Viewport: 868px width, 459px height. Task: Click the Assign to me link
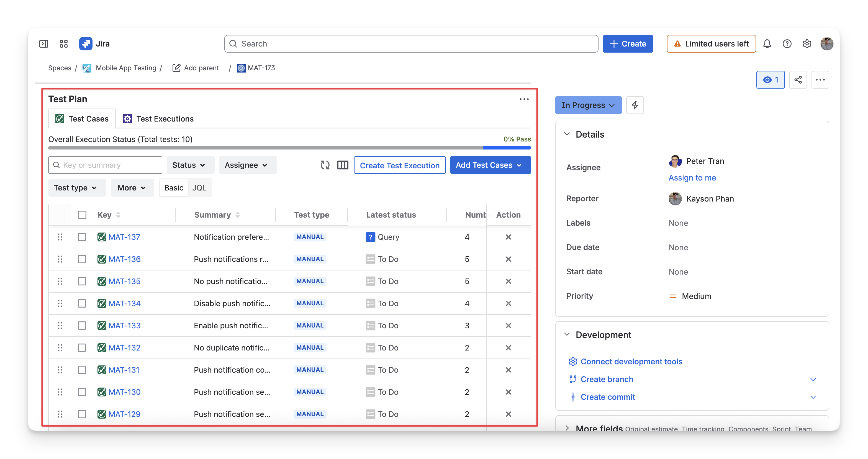(x=692, y=177)
